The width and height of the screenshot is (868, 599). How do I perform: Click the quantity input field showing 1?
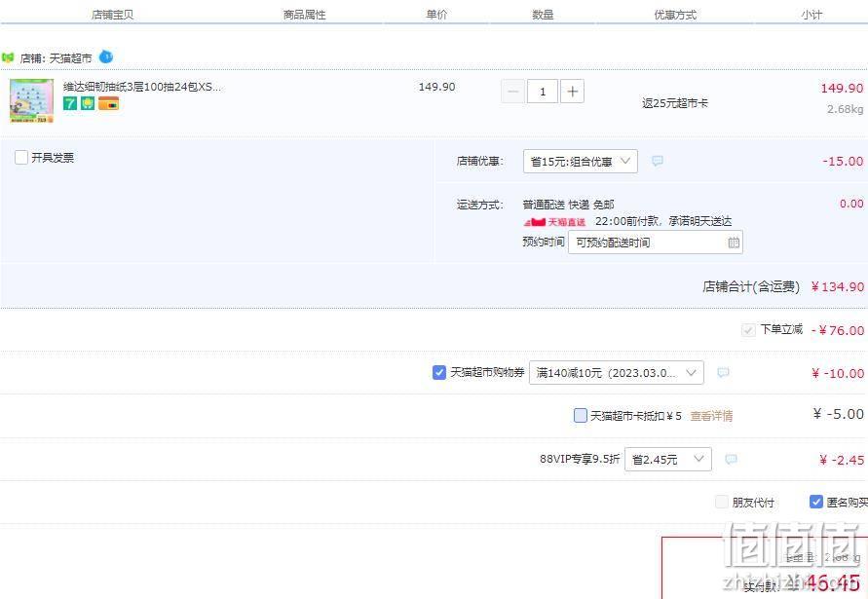pos(543,92)
